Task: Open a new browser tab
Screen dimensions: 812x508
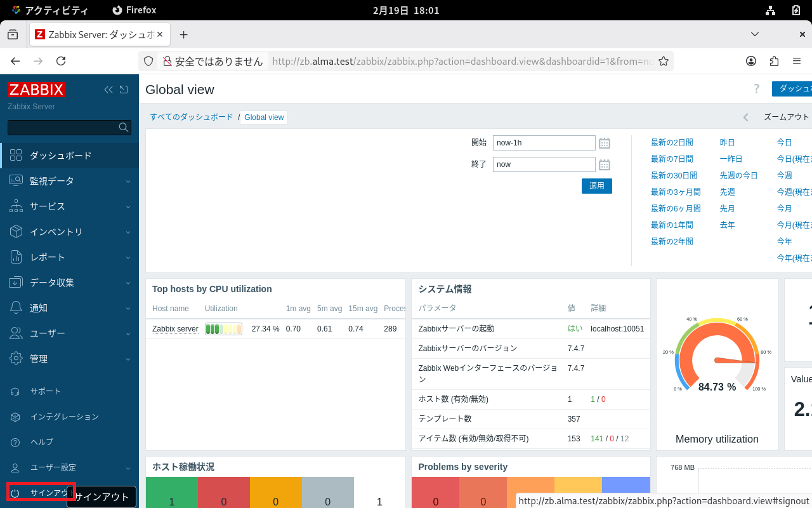Action: [184, 34]
